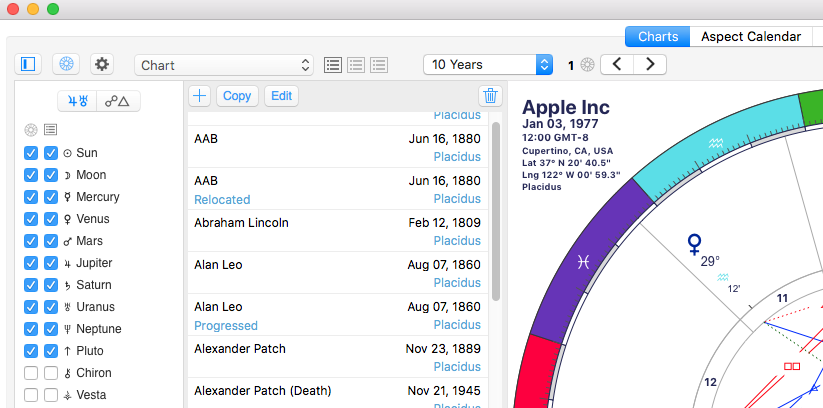823x408 pixels.
Task: Switch to aspects tab with opposition-trine glyphs
Action: click(x=118, y=101)
